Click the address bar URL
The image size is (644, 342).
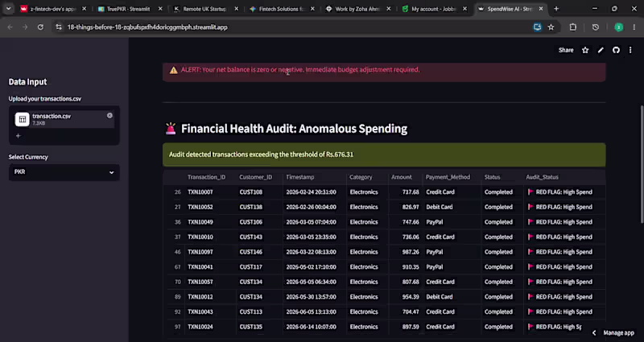coord(147,27)
